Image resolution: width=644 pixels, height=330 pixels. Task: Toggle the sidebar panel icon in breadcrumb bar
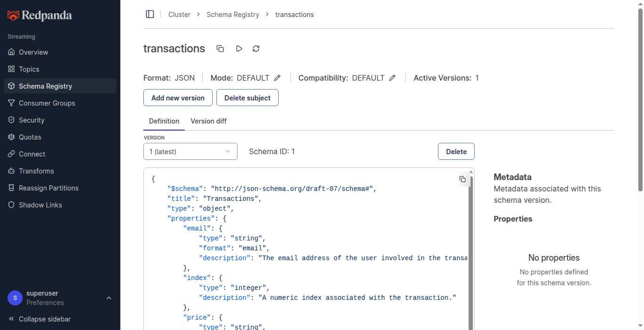(150, 14)
